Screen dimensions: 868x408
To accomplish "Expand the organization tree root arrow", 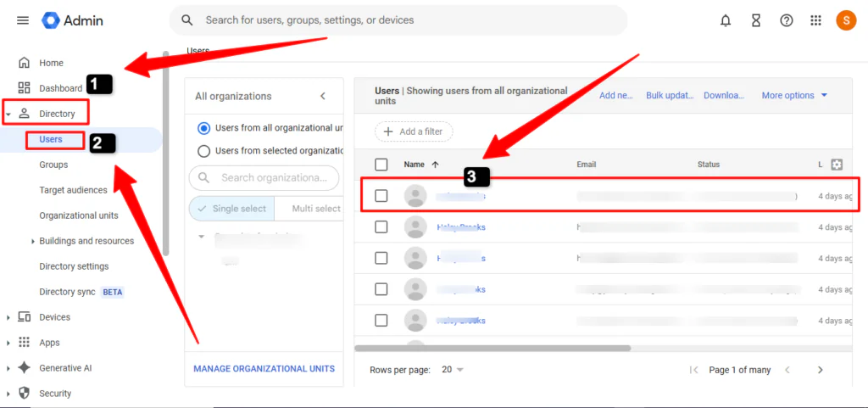I will click(201, 237).
